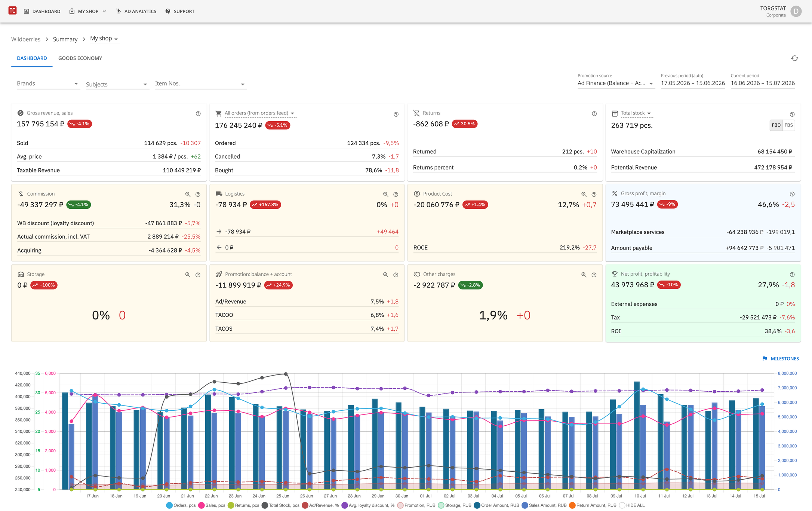Click the help icon on the Logistics card
Screen dimensions: 812x511
(x=396, y=194)
